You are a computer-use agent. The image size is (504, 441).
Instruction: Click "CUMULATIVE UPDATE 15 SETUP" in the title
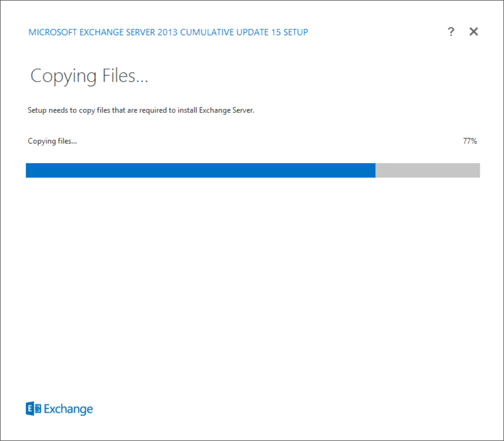pos(244,32)
